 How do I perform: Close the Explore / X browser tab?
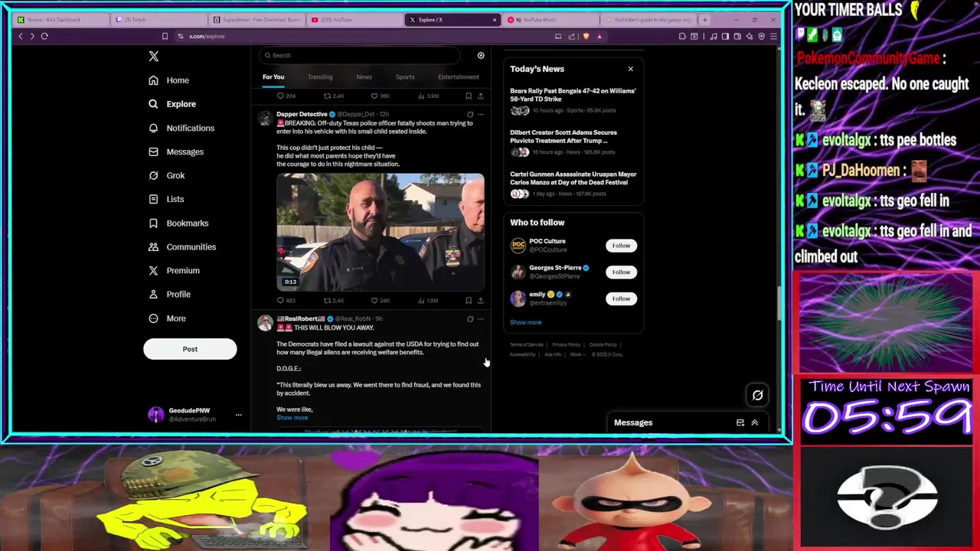pos(494,19)
